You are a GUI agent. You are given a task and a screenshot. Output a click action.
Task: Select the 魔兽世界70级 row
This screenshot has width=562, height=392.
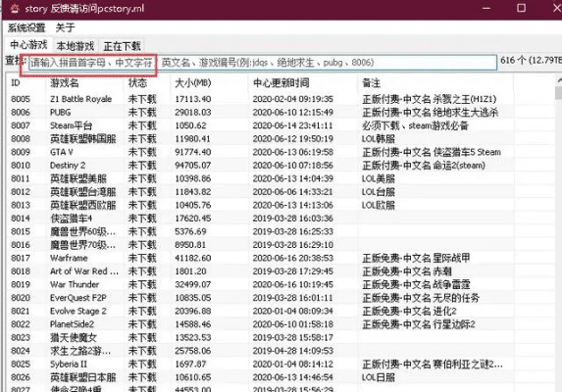click(261, 245)
